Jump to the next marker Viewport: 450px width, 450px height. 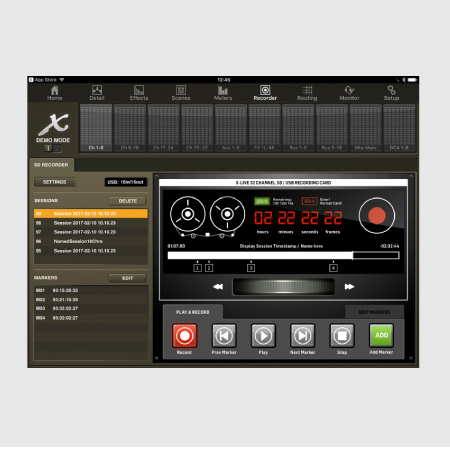(x=303, y=336)
